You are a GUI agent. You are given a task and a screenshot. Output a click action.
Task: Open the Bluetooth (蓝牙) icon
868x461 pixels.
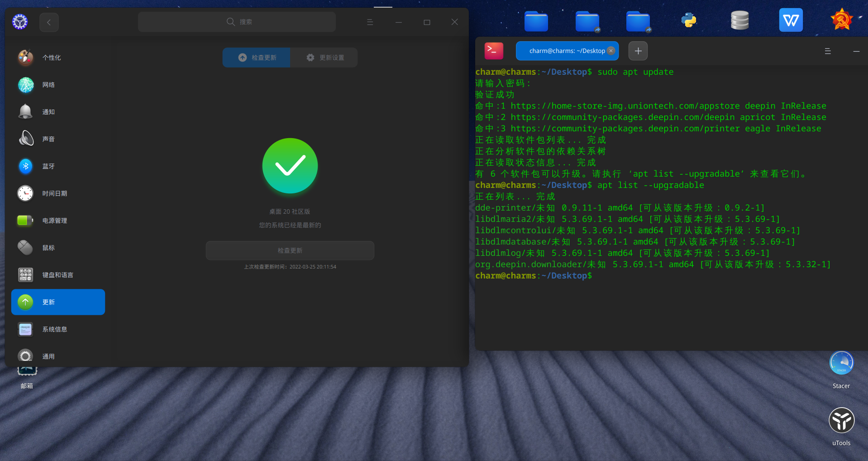click(x=25, y=166)
